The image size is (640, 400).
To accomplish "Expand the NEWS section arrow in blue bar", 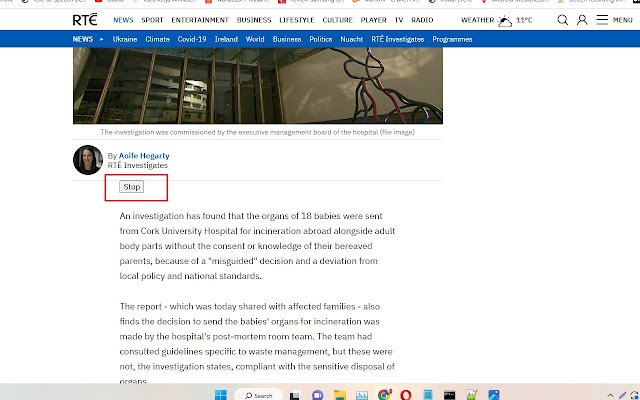I will (102, 39).
